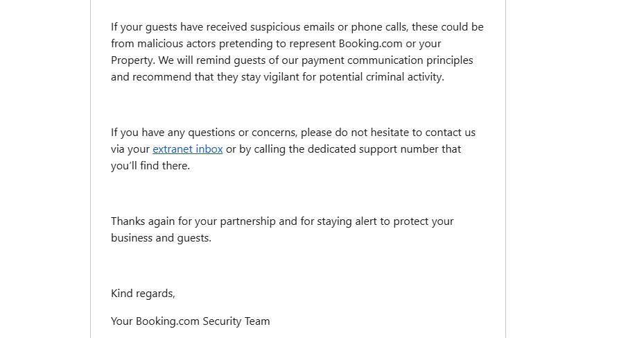
Task: Click the words "pretending to represent"
Action: (283, 44)
